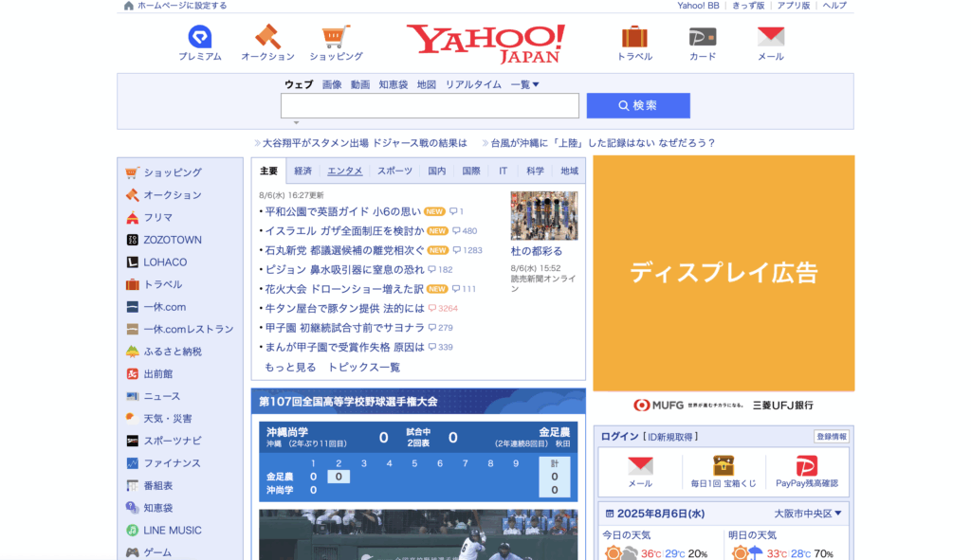Click the もっと見る link
Screen dimensions: 971x560
click(290, 368)
